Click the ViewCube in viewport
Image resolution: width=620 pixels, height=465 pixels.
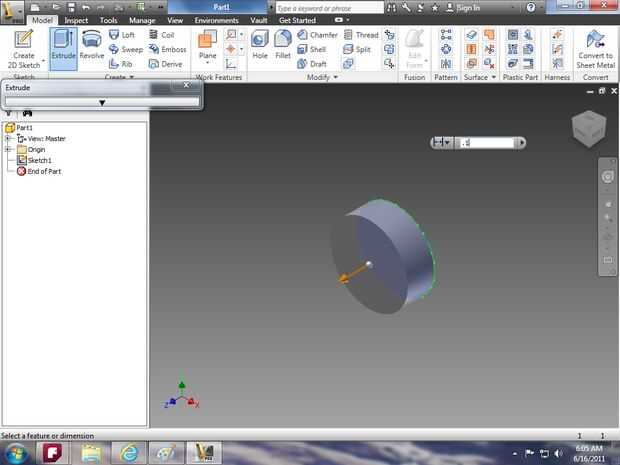(589, 129)
